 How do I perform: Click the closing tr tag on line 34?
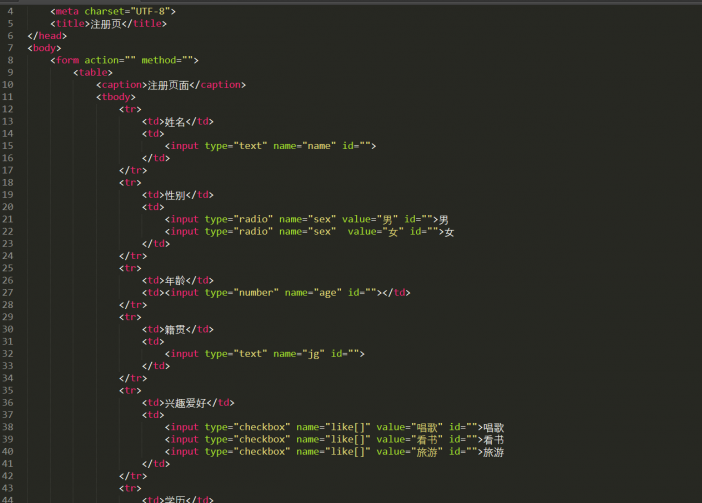click(x=133, y=378)
